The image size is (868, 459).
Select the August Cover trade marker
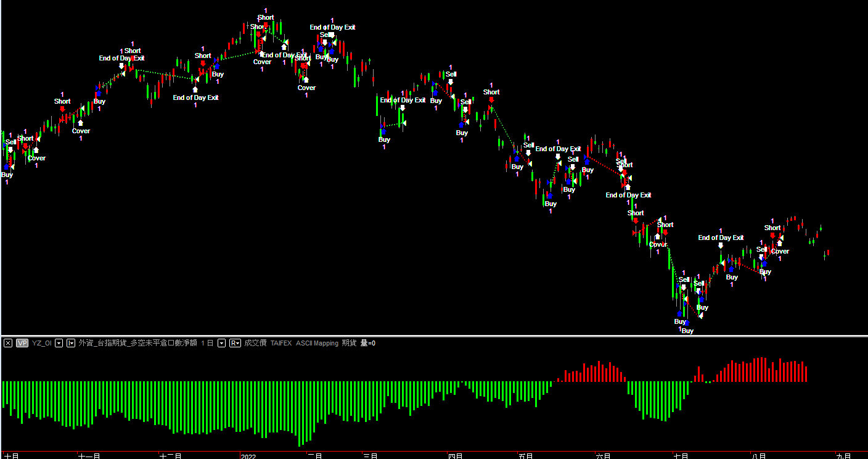[780, 251]
